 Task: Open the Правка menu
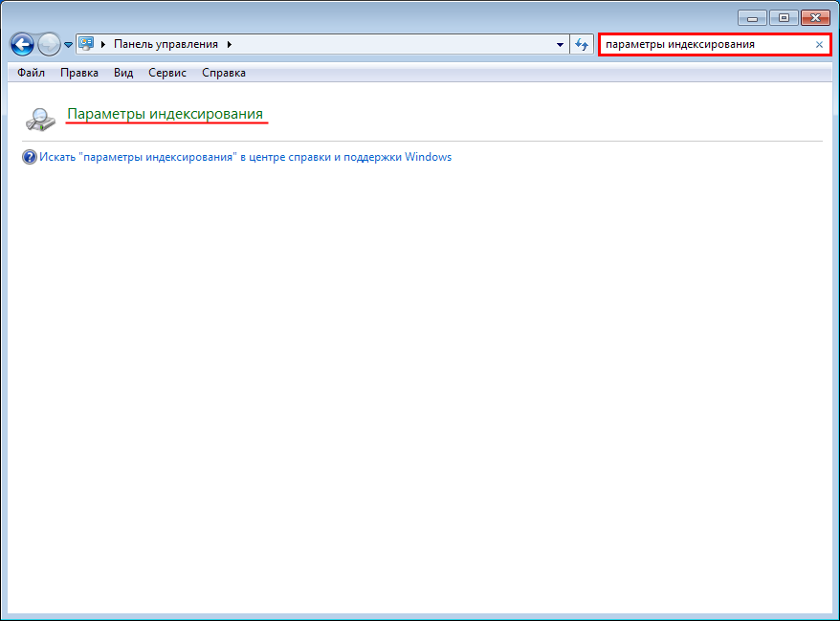click(x=78, y=73)
